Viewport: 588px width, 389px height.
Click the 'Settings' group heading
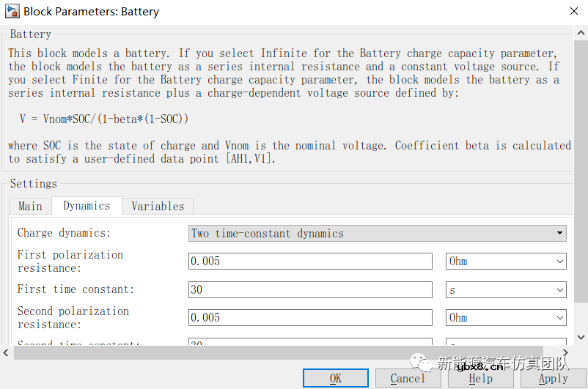(x=34, y=184)
